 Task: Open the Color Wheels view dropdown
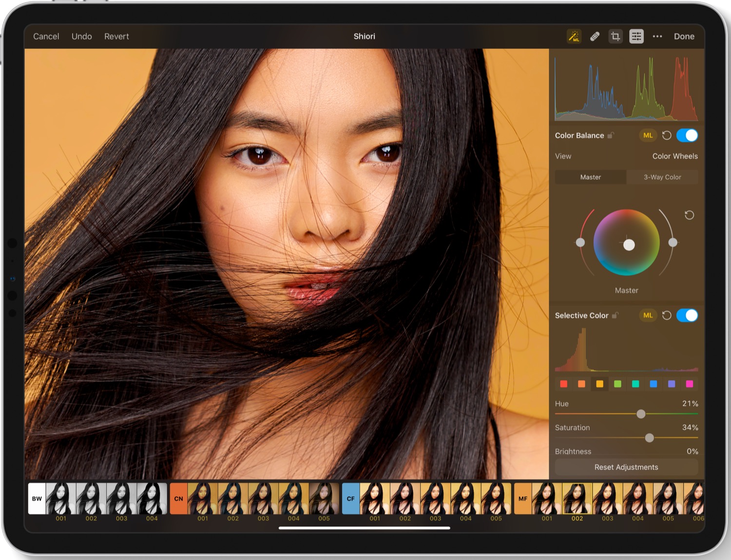[x=674, y=156]
